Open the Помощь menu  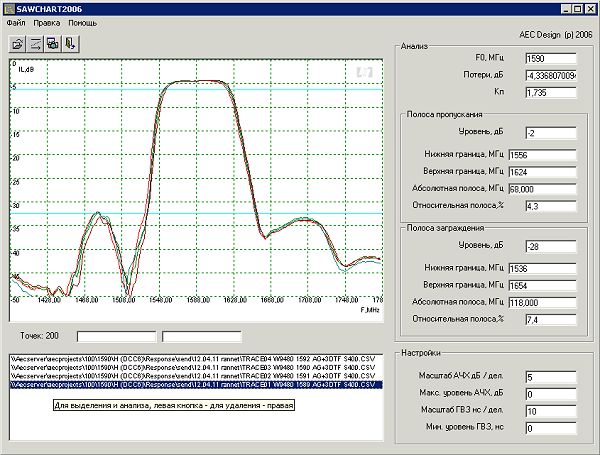click(x=84, y=21)
